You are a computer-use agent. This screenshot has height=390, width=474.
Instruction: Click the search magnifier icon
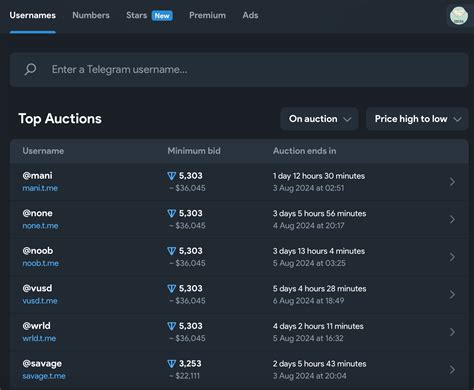[30, 69]
